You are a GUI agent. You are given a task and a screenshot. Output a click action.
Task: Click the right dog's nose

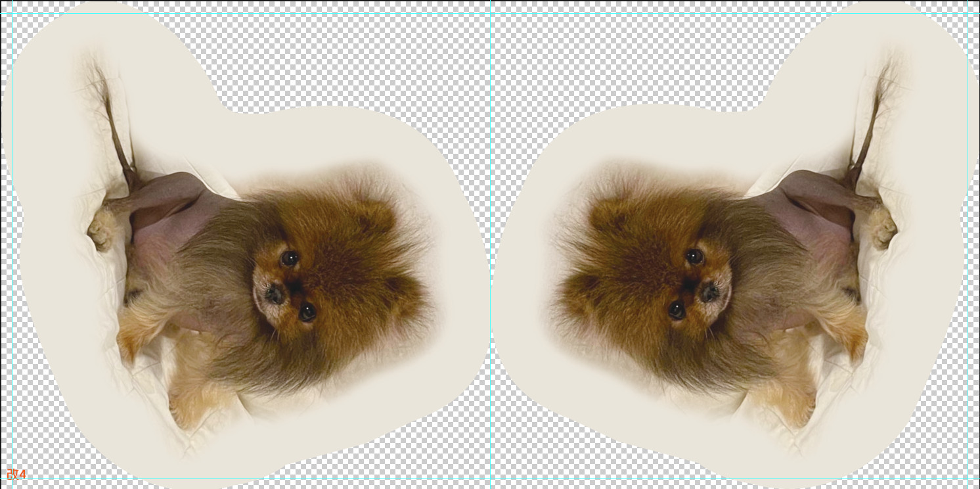pyautogui.click(x=709, y=292)
